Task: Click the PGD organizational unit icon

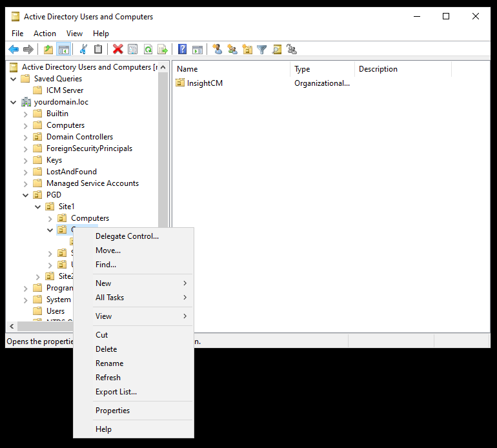Action: (x=37, y=195)
